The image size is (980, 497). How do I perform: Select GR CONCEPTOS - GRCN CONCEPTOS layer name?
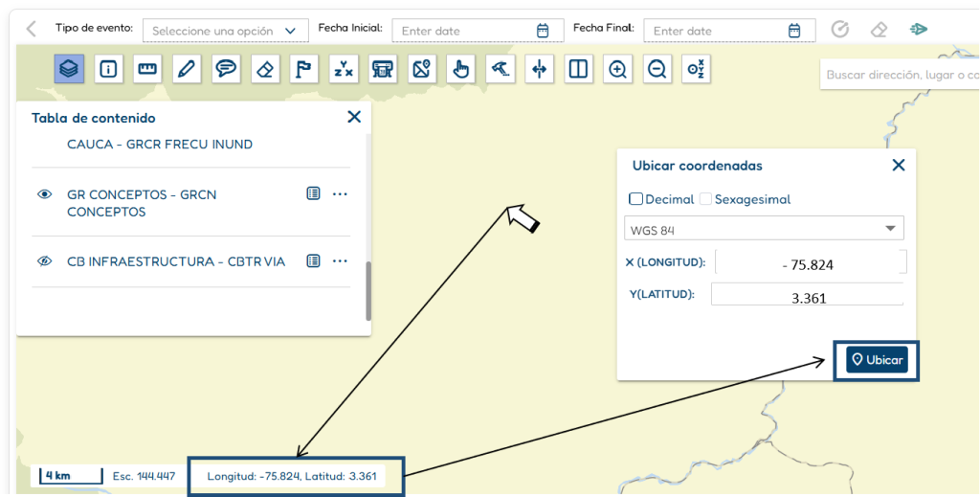point(142,203)
